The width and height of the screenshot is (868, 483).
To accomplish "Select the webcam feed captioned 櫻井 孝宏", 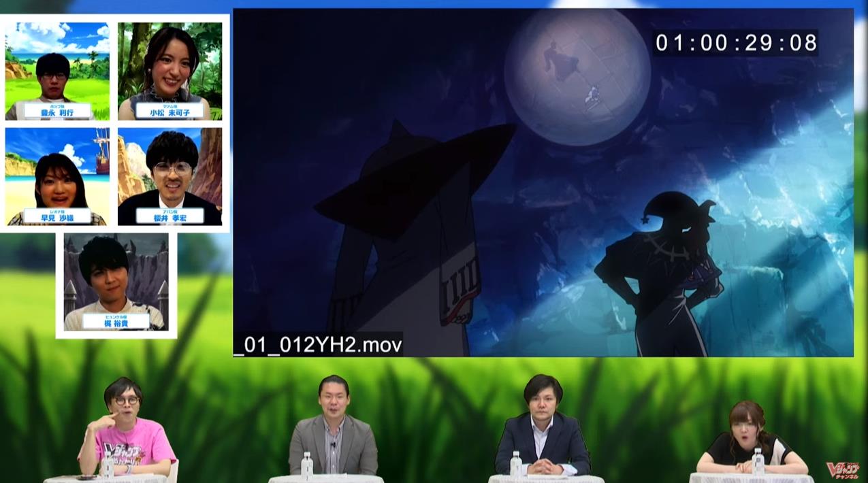I will (x=170, y=176).
